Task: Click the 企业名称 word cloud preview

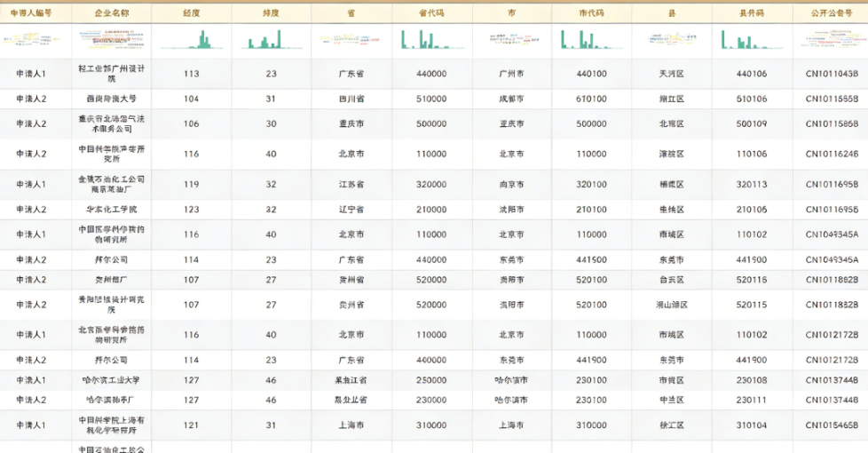Action: (x=112, y=39)
